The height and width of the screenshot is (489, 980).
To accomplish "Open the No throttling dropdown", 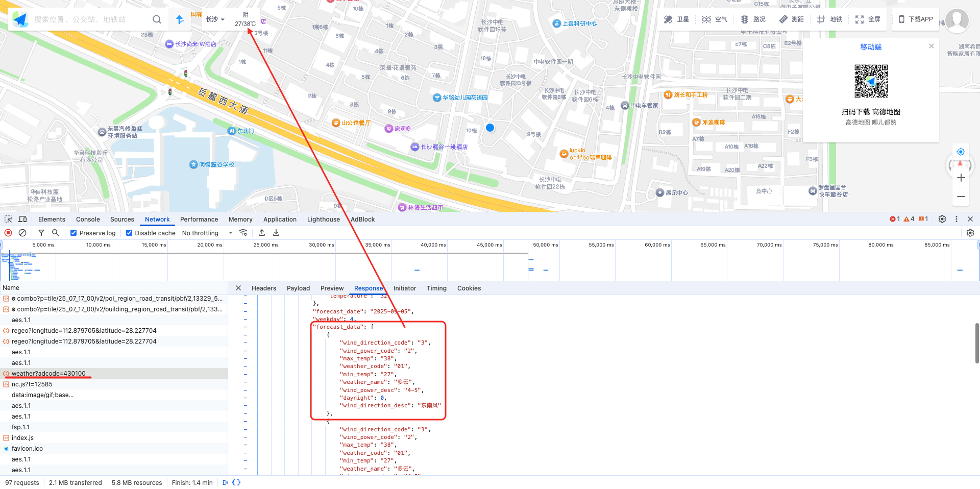I will (x=207, y=233).
